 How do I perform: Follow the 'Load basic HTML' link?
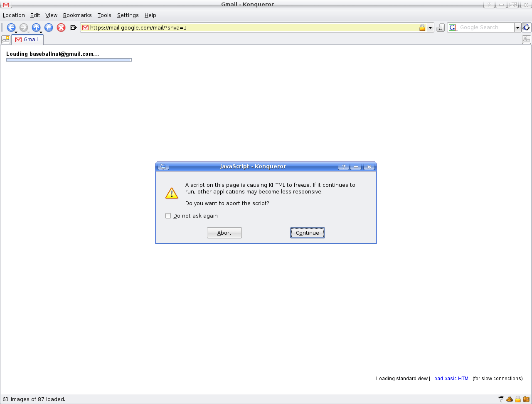point(451,379)
